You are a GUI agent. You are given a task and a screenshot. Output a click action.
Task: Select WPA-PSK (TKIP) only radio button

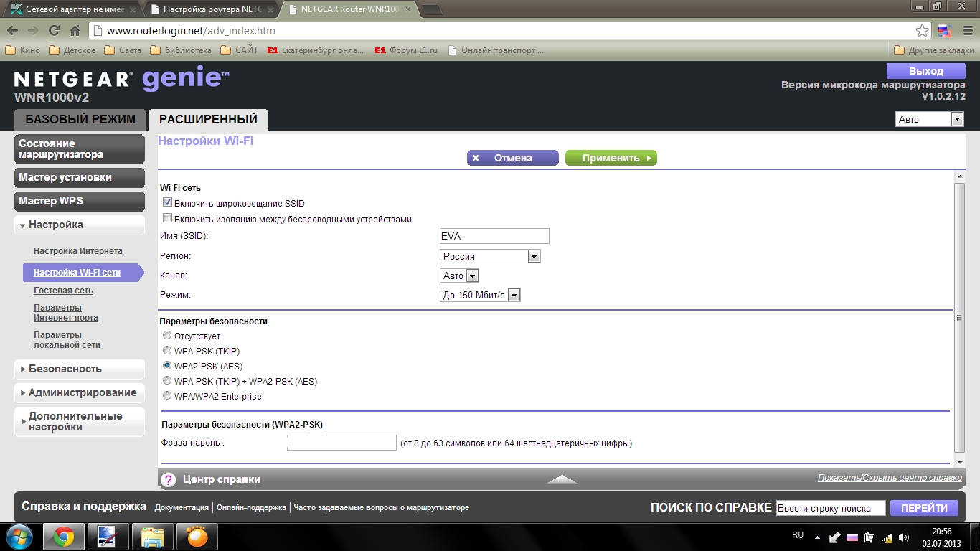[x=167, y=351]
